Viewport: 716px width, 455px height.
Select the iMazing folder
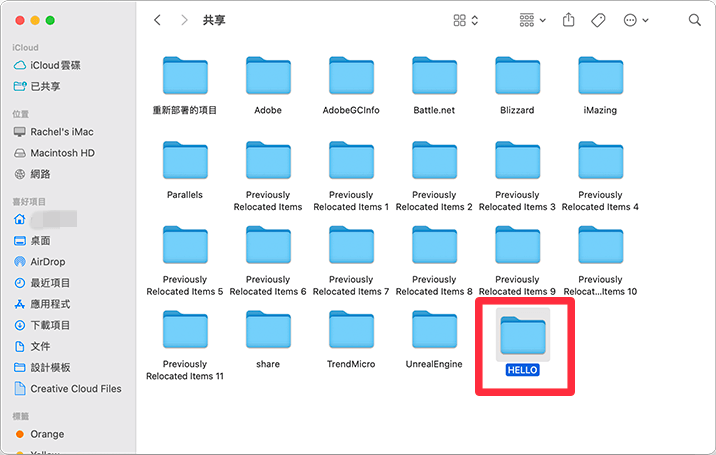click(x=600, y=76)
